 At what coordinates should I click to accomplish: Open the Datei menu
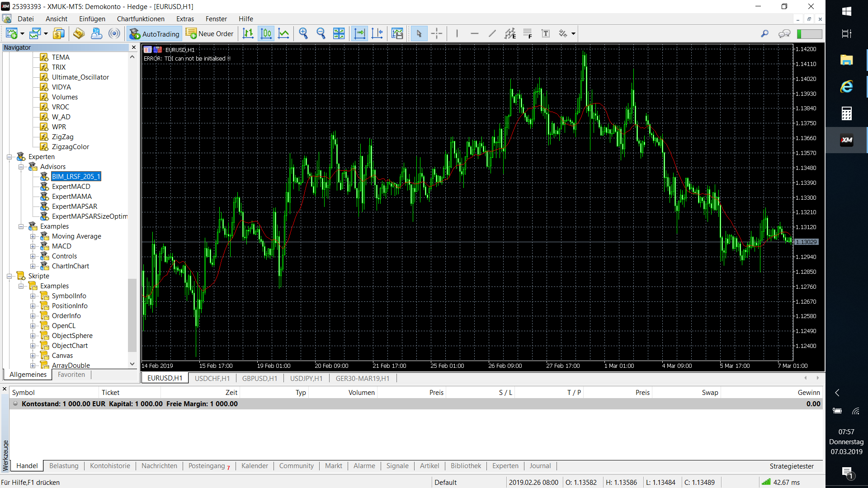click(26, 19)
